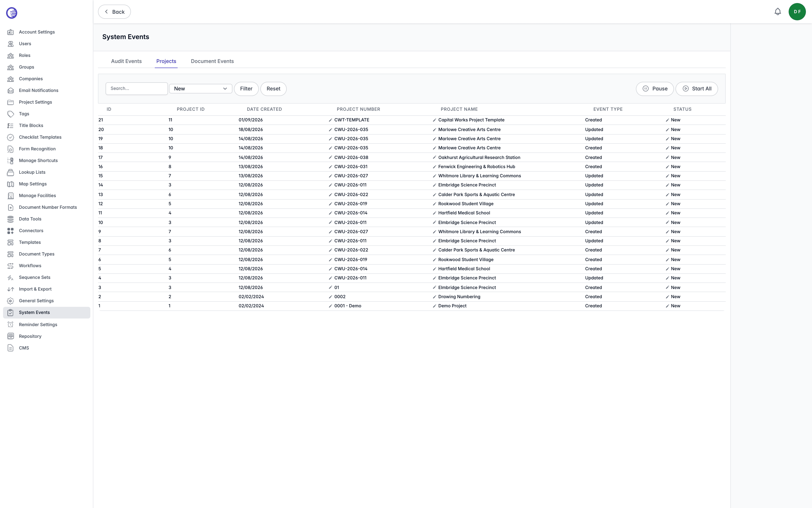This screenshot has height=508, width=812.
Task: Click the Manage Shortcuts icon
Action: coord(11,161)
